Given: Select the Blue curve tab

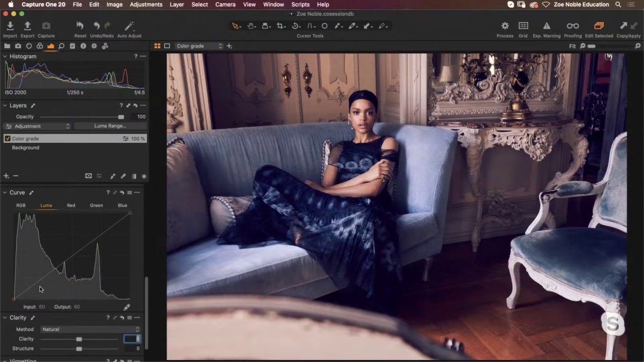Looking at the screenshot, I should [x=122, y=205].
